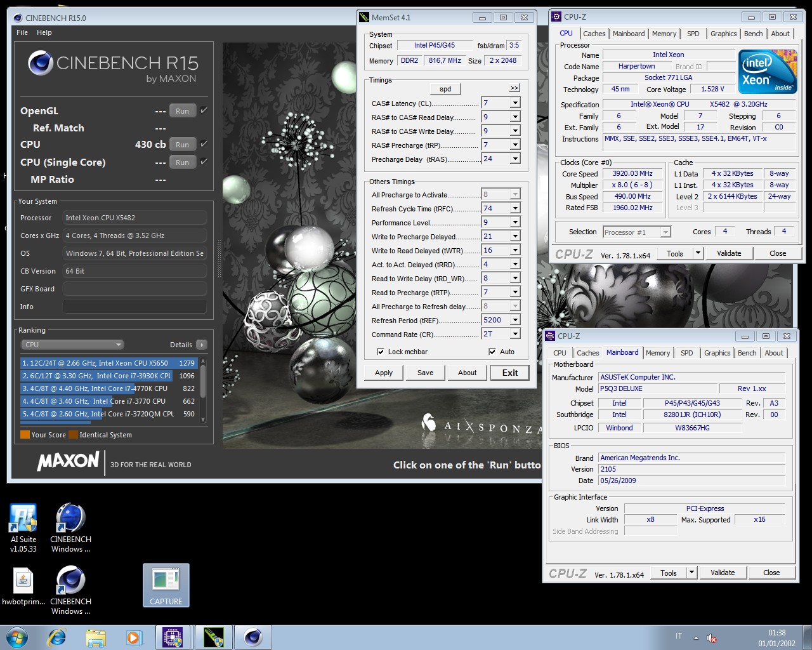The height and width of the screenshot is (650, 812).
Task: Open Processor #1 selection dropdown in CPU-Z
Action: (636, 232)
